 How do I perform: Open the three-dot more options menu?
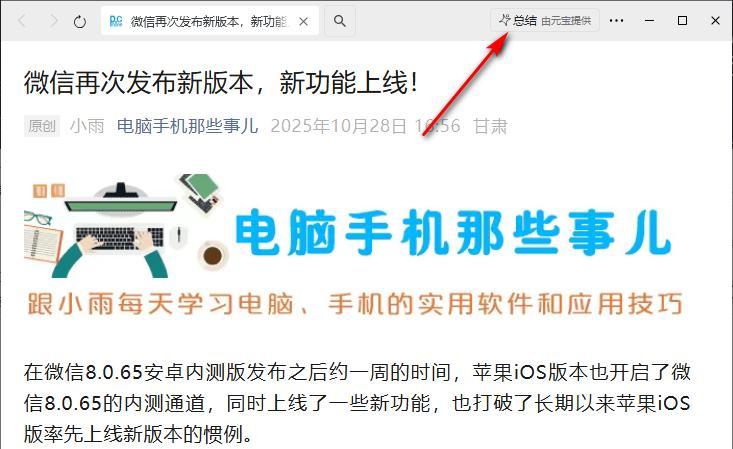pos(616,21)
